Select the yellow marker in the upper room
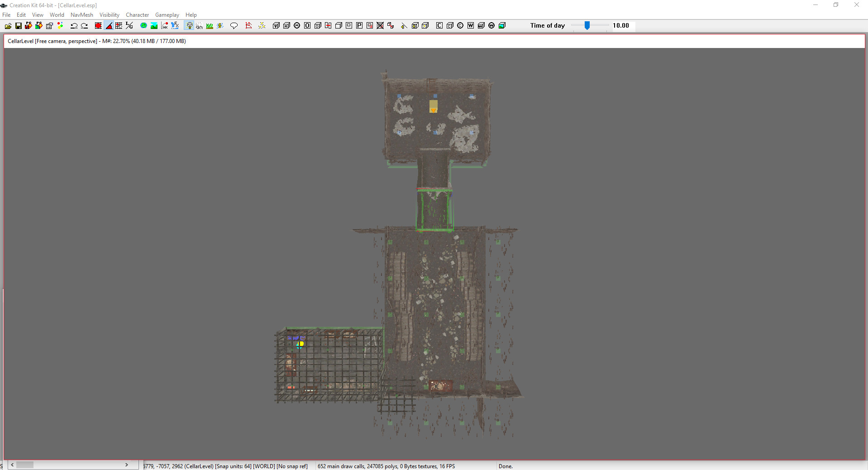The image size is (868, 470). tap(434, 106)
